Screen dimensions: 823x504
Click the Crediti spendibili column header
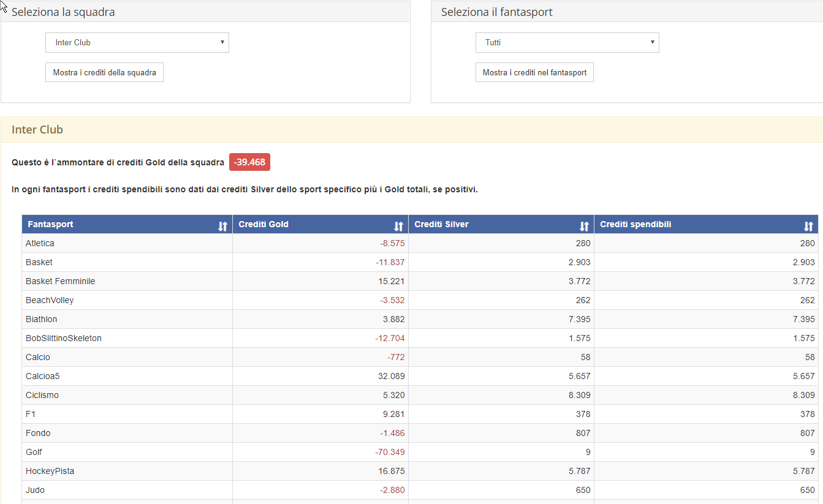click(706, 224)
